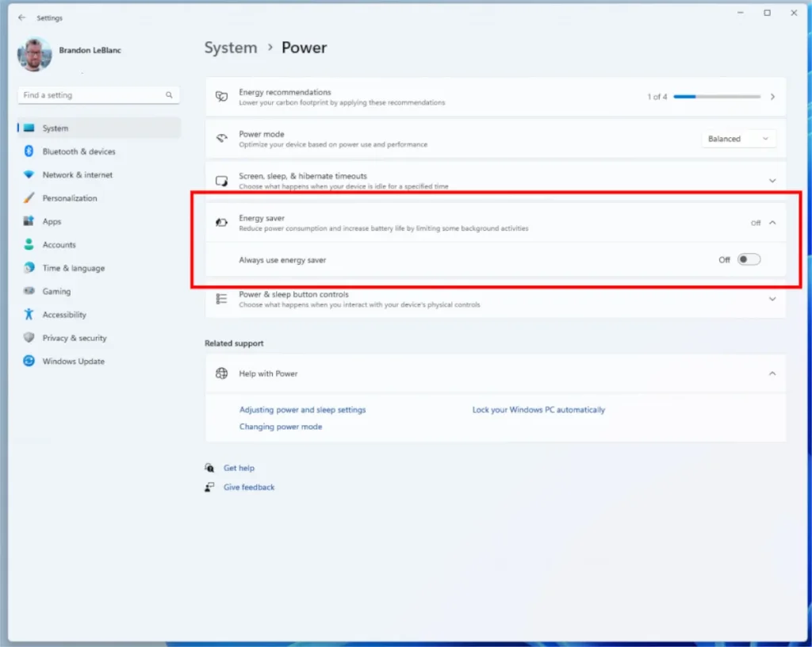Open Adjusting power and sleep settings link
The image size is (812, 647).
303,409
